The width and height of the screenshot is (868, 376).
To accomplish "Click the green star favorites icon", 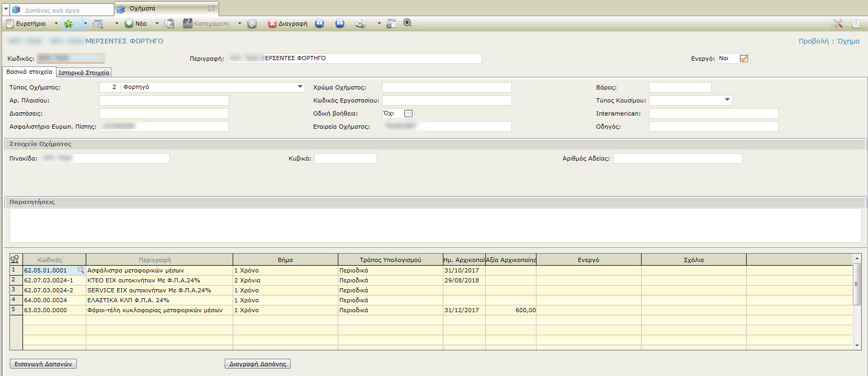I will (68, 24).
